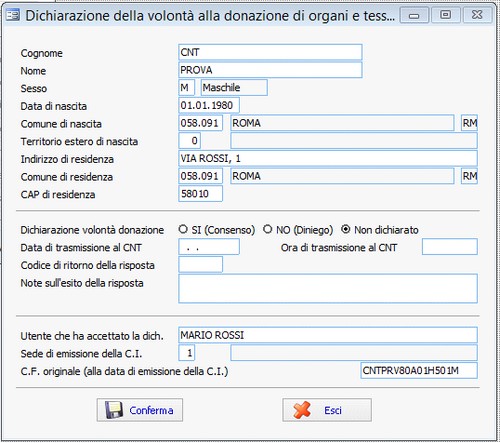Image resolution: width=500 pixels, height=443 pixels.
Task: Click the window system menu icon in title bar
Action: coord(13,15)
